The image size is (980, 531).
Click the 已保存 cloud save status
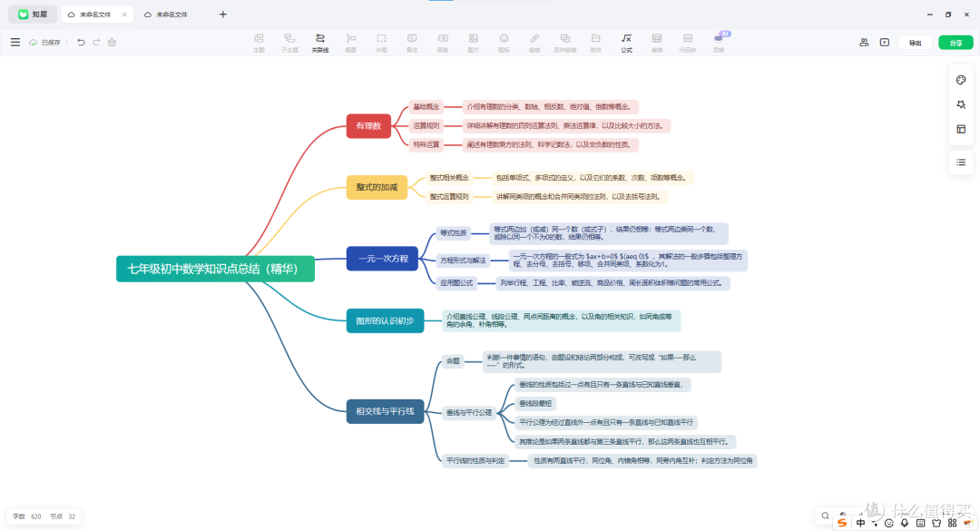(45, 43)
